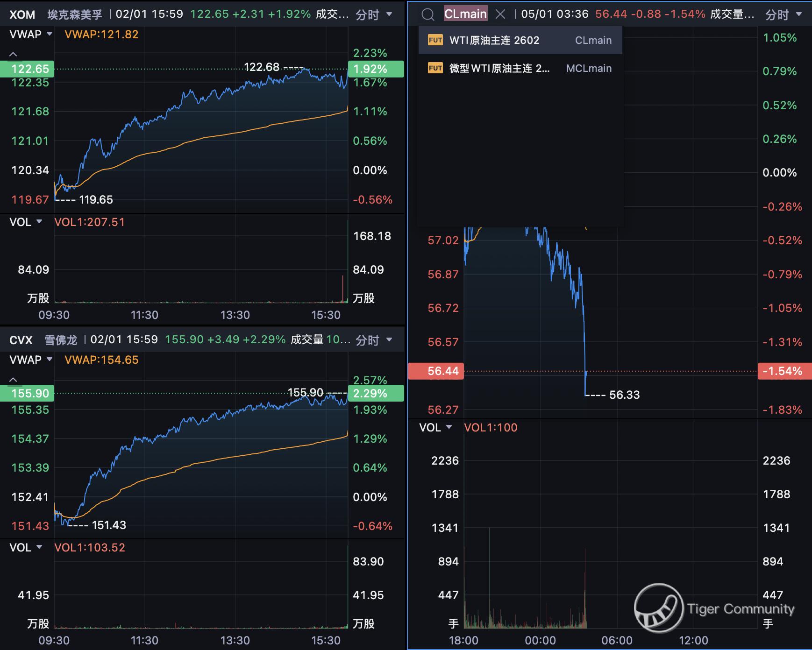
Task: Open the VWAP indicator dropdown on CVX chart
Action: 31,360
